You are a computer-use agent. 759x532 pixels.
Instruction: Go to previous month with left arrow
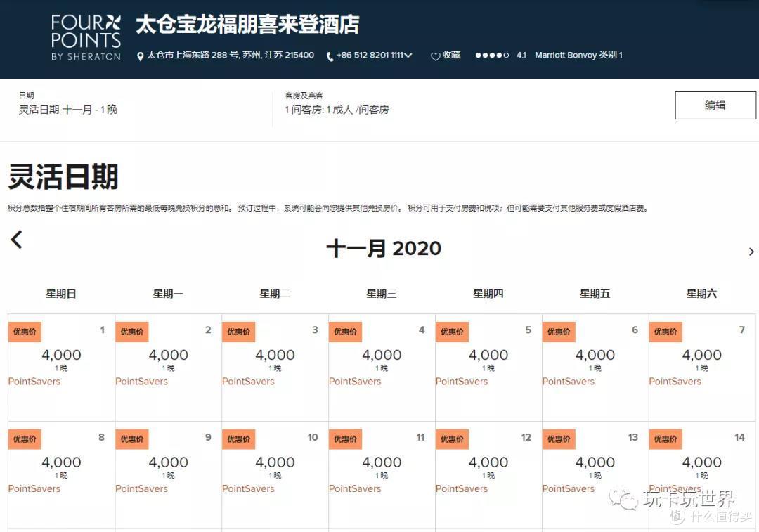[x=16, y=239]
